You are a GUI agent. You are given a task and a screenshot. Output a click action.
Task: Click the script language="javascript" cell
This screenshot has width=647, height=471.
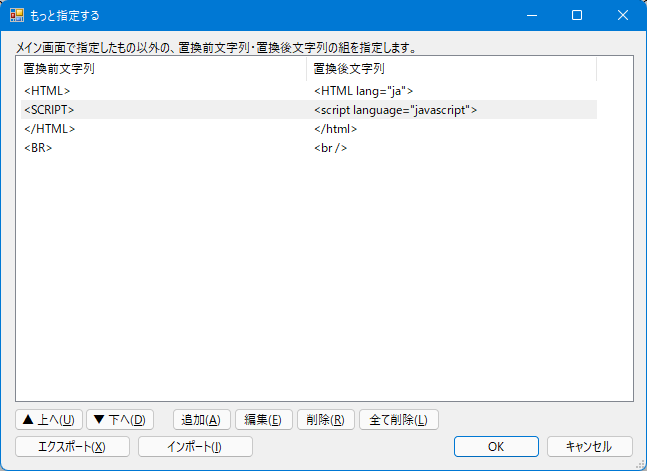click(x=395, y=110)
